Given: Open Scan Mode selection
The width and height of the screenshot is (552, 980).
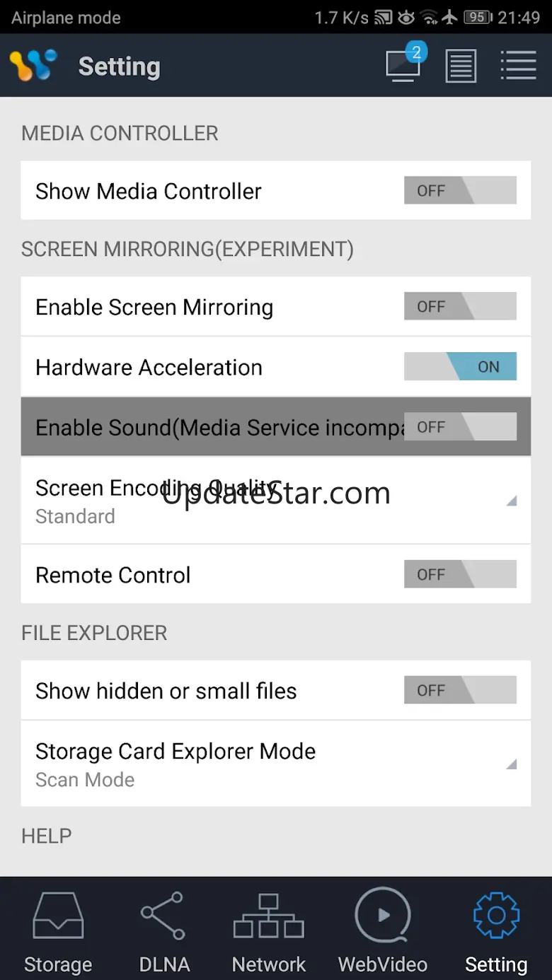Looking at the screenshot, I should click(85, 780).
